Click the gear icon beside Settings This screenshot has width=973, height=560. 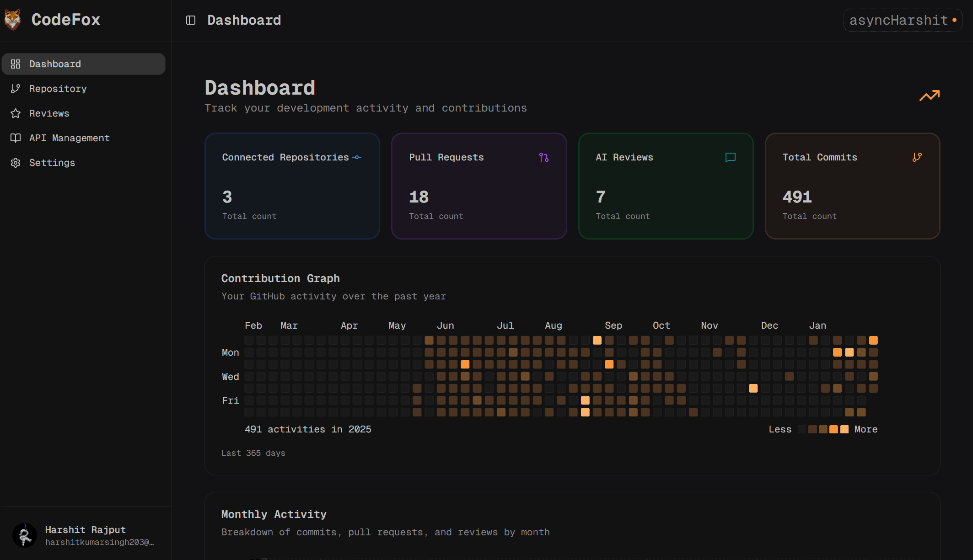tap(15, 162)
